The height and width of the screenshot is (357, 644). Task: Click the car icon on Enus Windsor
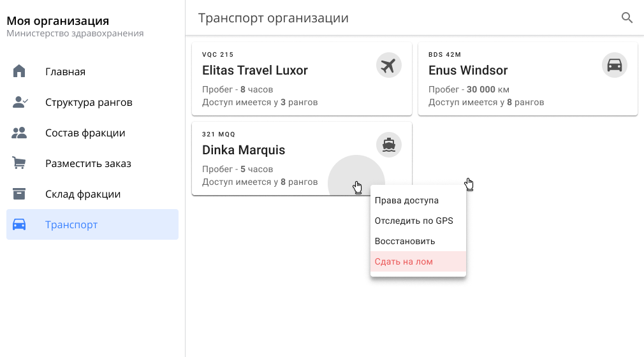[614, 65]
